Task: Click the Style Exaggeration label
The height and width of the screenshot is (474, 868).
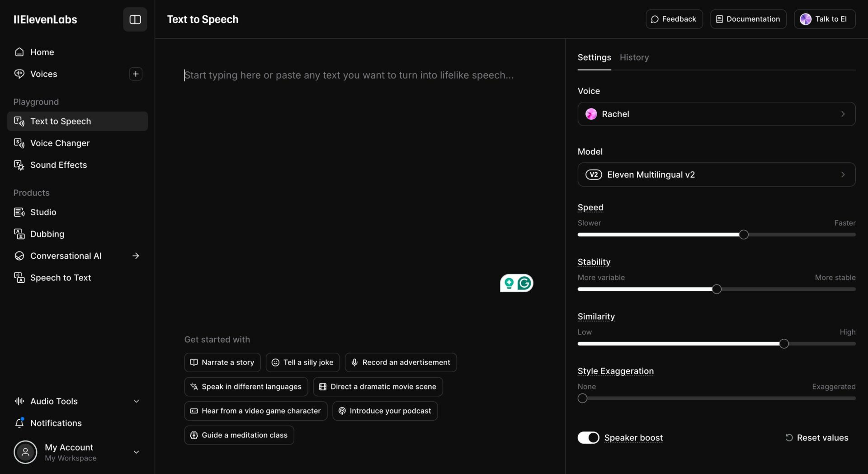Action: coord(615,371)
